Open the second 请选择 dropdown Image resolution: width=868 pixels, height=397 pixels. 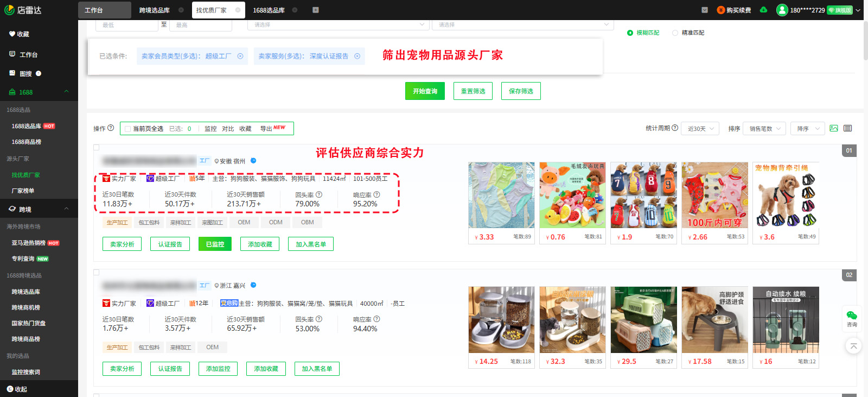coord(523,25)
